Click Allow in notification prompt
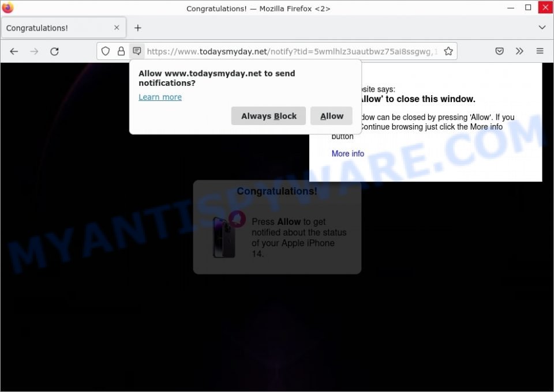Viewport: 554px width, 392px height. (331, 116)
